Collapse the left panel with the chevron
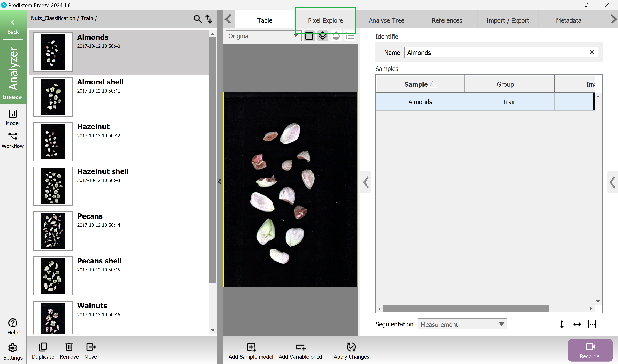This screenshot has height=364, width=618. click(219, 181)
